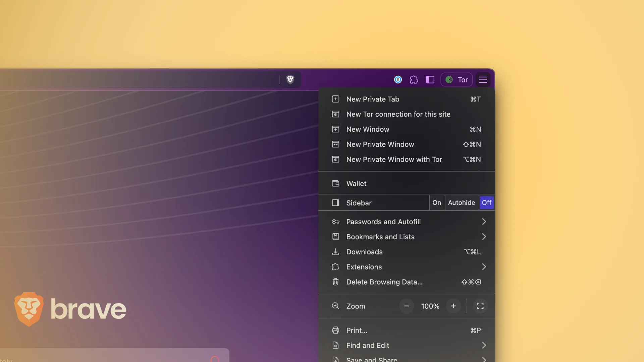Screen dimensions: 644x362
Task: Click the Brave lion logo on new tab page
Action: tap(29, 309)
